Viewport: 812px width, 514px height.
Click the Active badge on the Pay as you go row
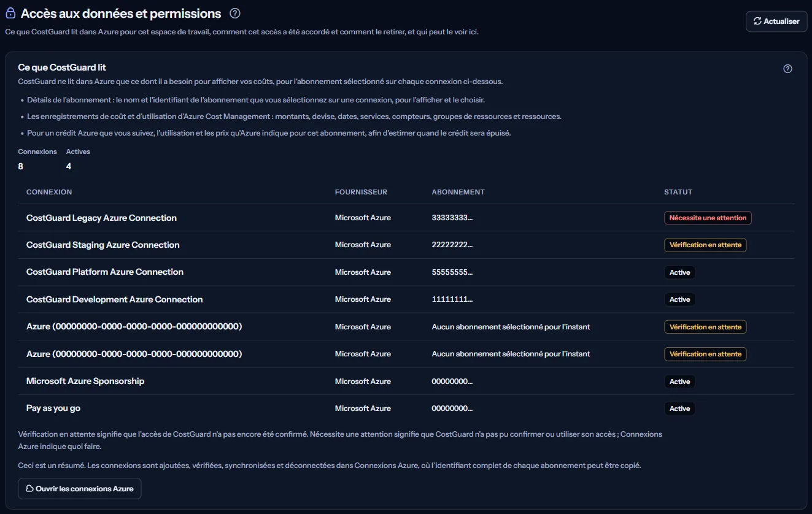pyautogui.click(x=679, y=409)
